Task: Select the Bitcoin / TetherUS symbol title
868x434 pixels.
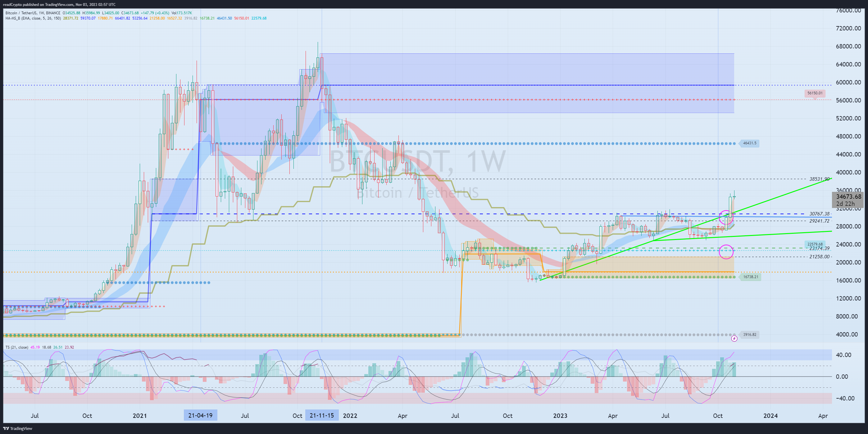Action: (33, 13)
